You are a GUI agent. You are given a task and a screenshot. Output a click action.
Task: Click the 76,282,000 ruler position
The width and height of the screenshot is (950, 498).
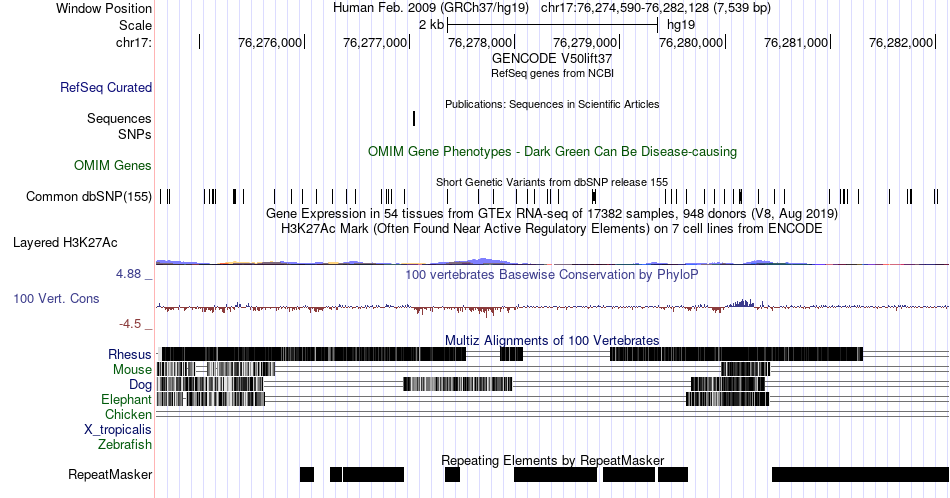click(901, 42)
